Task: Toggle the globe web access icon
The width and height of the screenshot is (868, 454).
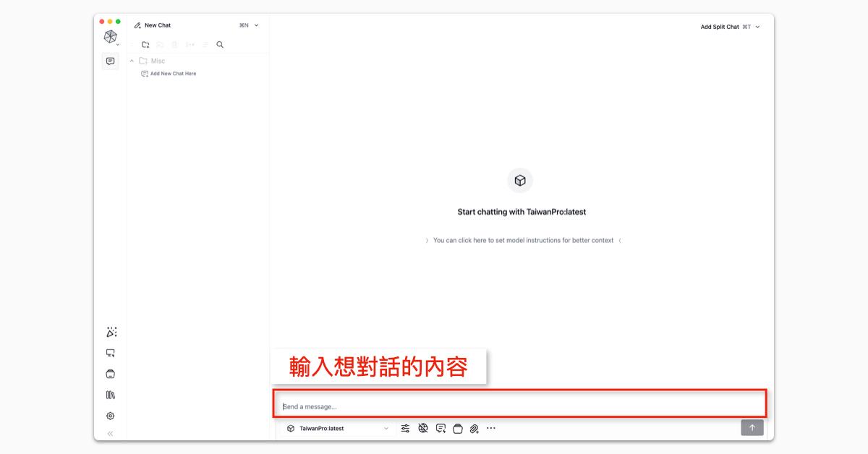Action: (423, 429)
